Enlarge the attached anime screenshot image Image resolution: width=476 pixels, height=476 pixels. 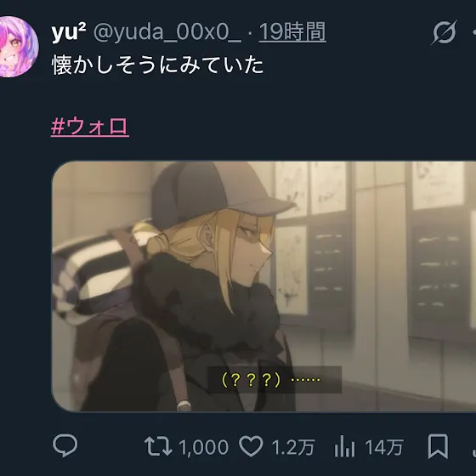263,286
